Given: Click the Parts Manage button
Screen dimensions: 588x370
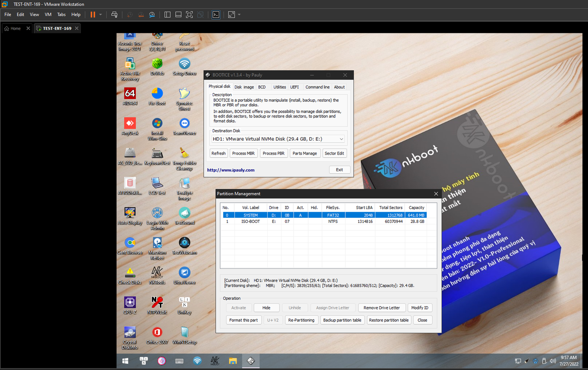Looking at the screenshot, I should [x=305, y=153].
